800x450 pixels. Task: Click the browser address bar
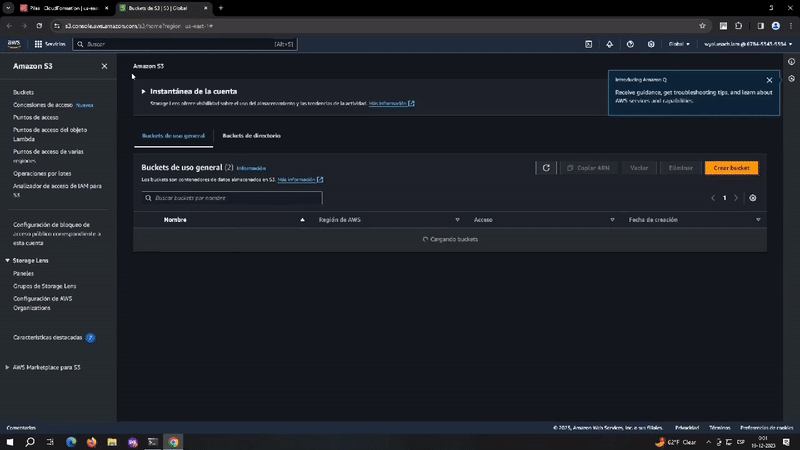pos(378,26)
